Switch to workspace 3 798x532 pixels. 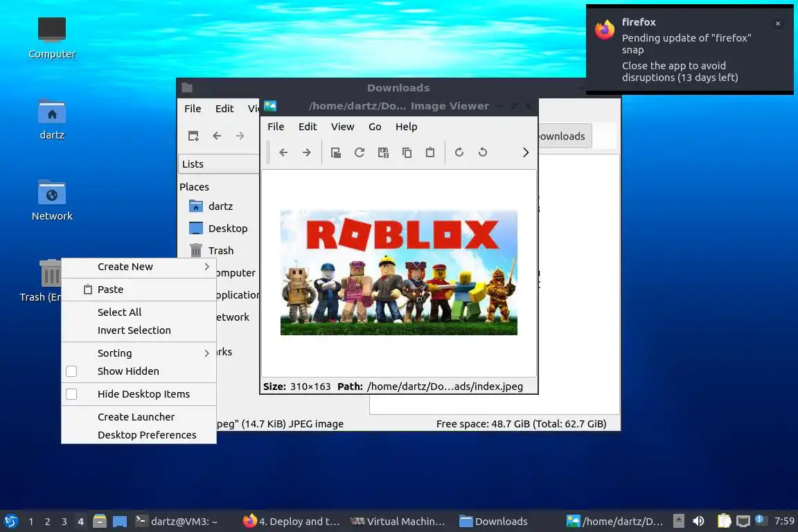(x=64, y=522)
